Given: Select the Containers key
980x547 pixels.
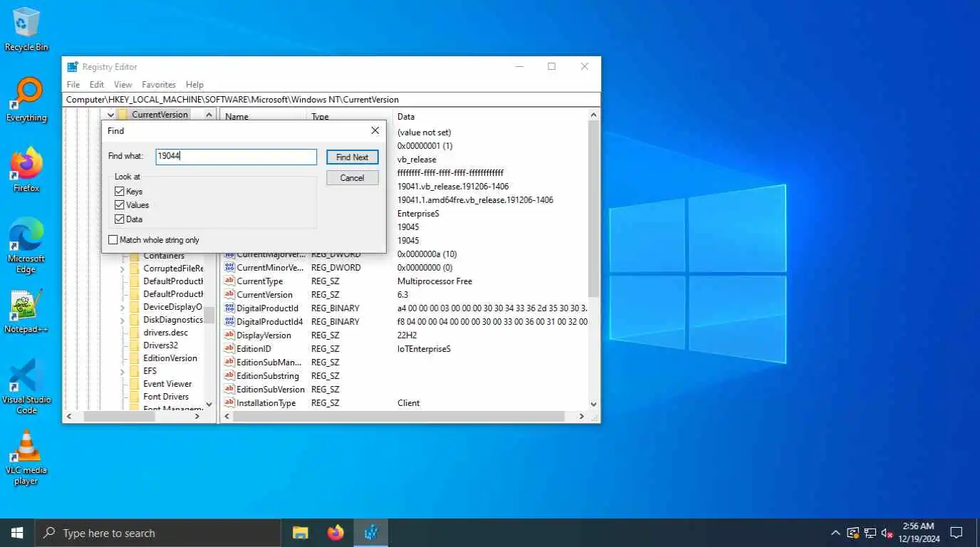Looking at the screenshot, I should (164, 256).
